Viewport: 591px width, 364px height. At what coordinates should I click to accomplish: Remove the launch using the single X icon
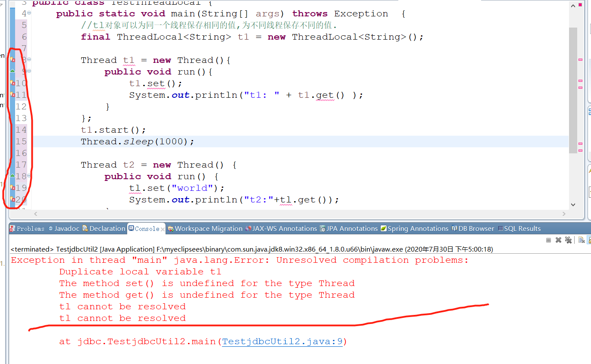click(558, 240)
